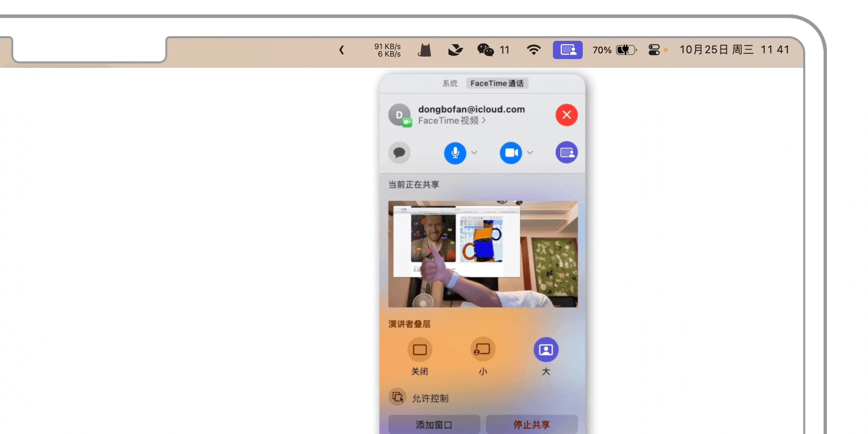Switch to the 系统 tab
This screenshot has width=868, height=434.
click(x=450, y=83)
